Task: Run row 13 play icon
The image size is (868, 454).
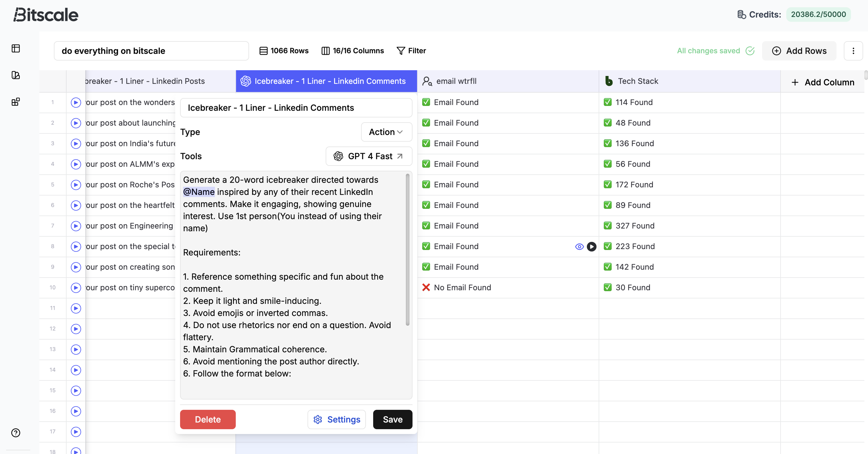Action: click(76, 350)
